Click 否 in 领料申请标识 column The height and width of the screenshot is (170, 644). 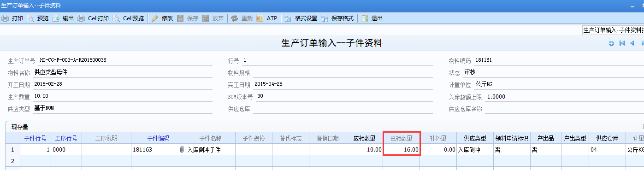(x=512, y=150)
